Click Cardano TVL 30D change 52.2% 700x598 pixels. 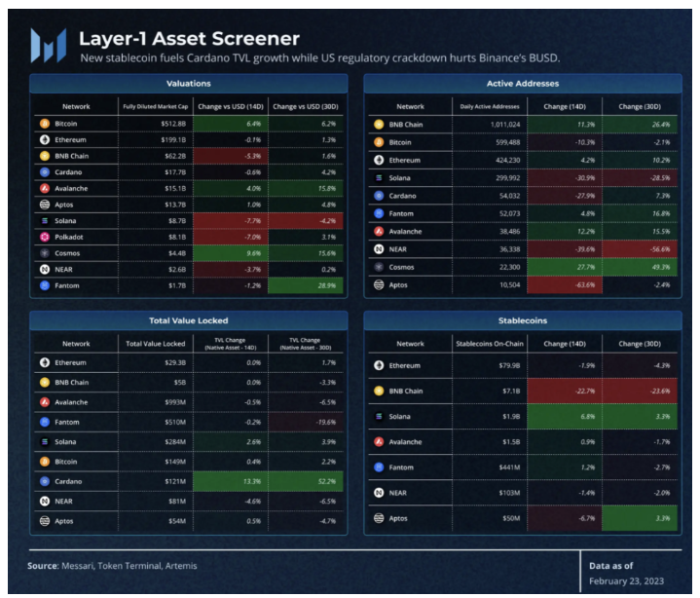[x=306, y=481]
